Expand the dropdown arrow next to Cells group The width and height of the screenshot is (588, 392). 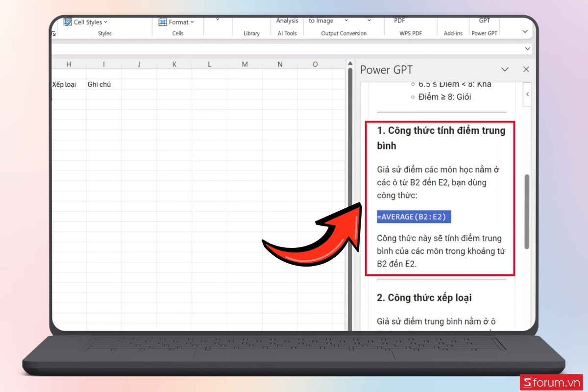coord(218,20)
